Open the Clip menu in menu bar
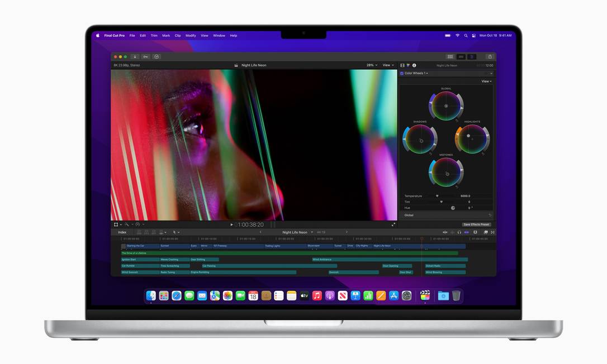This screenshot has height=364, width=607. (x=178, y=36)
